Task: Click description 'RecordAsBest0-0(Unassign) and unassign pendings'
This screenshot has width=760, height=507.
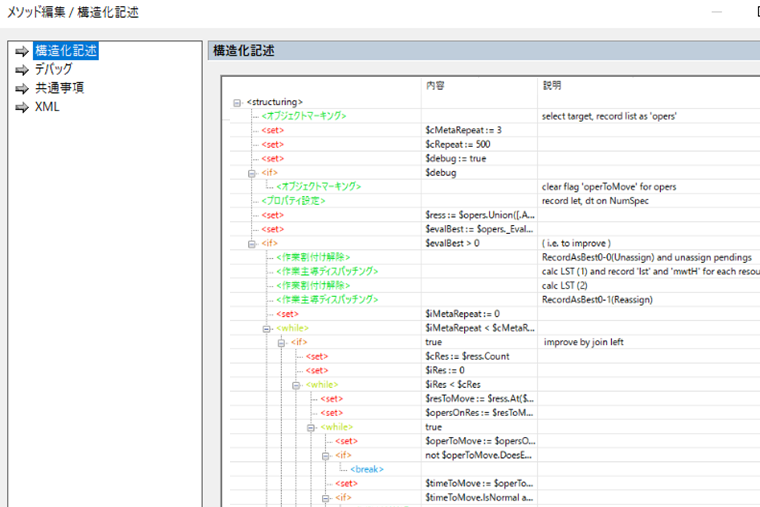Action: click(647, 257)
